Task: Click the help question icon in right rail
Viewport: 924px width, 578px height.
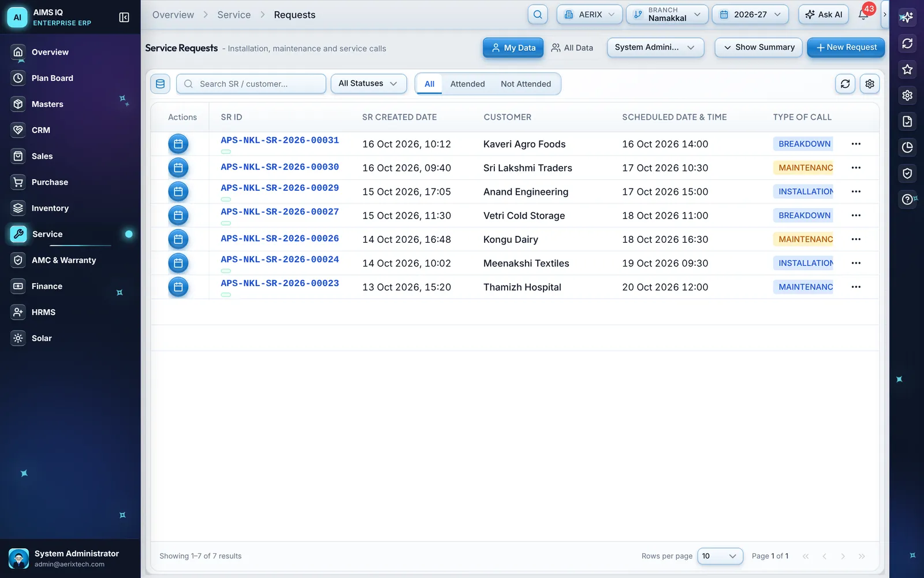Action: [x=907, y=199]
